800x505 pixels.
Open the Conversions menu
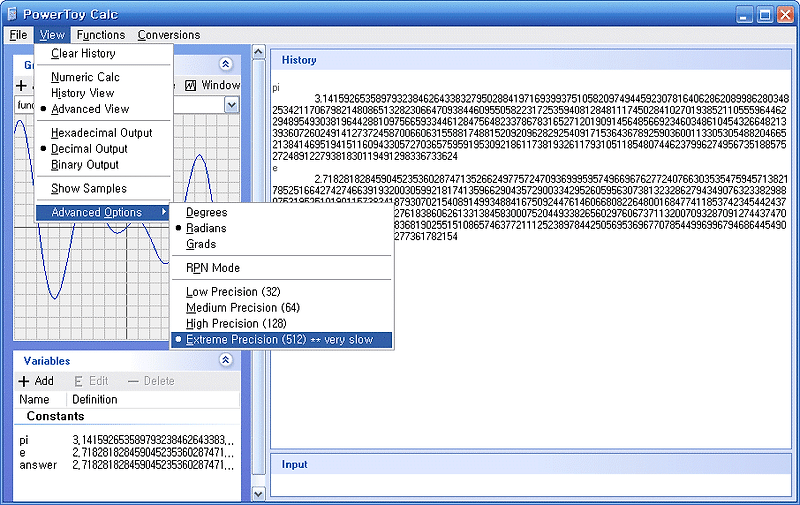(x=169, y=35)
